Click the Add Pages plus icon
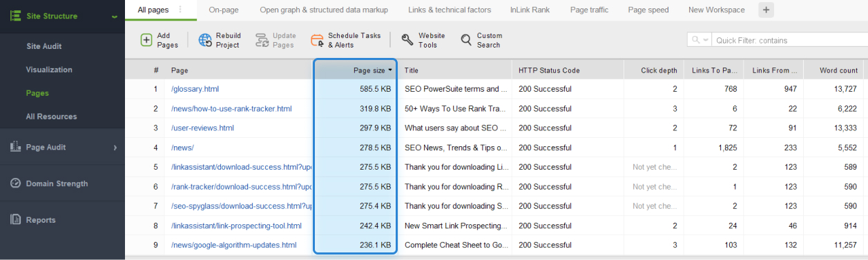This screenshot has height=260, width=868. pos(146,40)
